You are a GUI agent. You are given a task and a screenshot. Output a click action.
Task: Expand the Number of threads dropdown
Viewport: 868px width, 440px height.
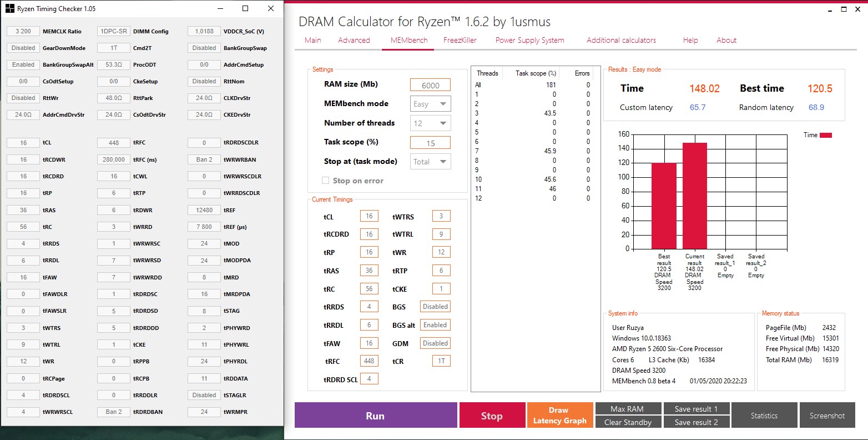point(431,123)
